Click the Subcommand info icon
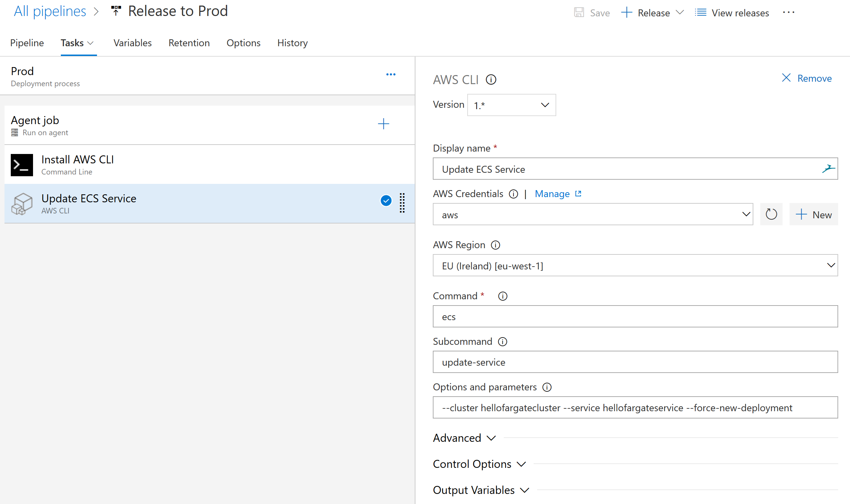The width and height of the screenshot is (850, 504). coord(502,342)
